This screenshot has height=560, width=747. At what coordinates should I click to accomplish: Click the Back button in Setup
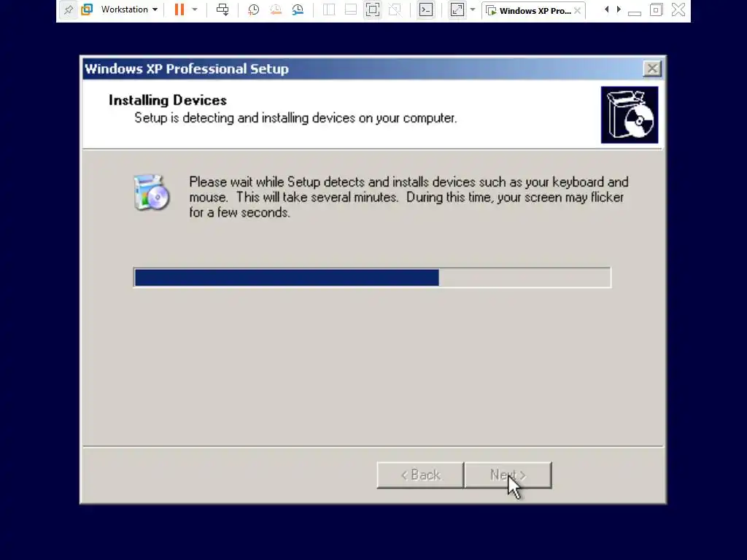click(420, 475)
